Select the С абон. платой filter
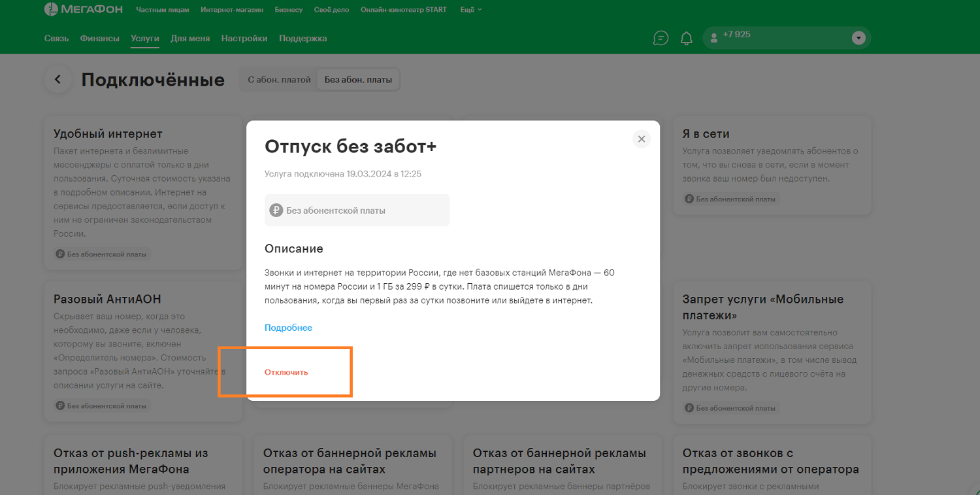Viewport: 980px width, 495px height. coord(280,80)
